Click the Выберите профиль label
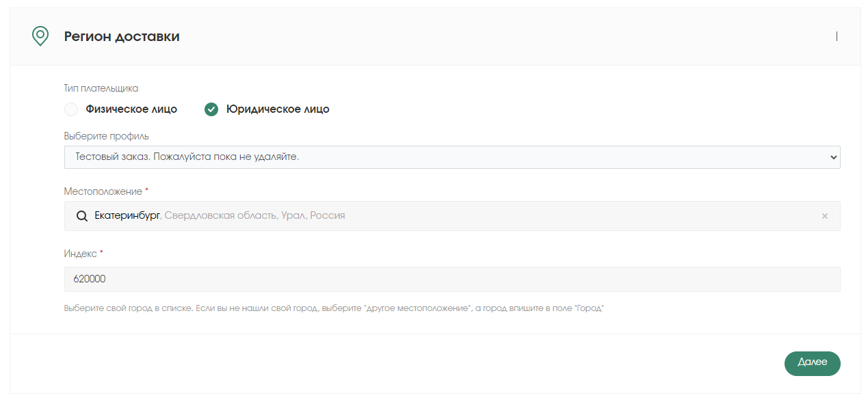This screenshot has height=402, width=868. [x=107, y=136]
